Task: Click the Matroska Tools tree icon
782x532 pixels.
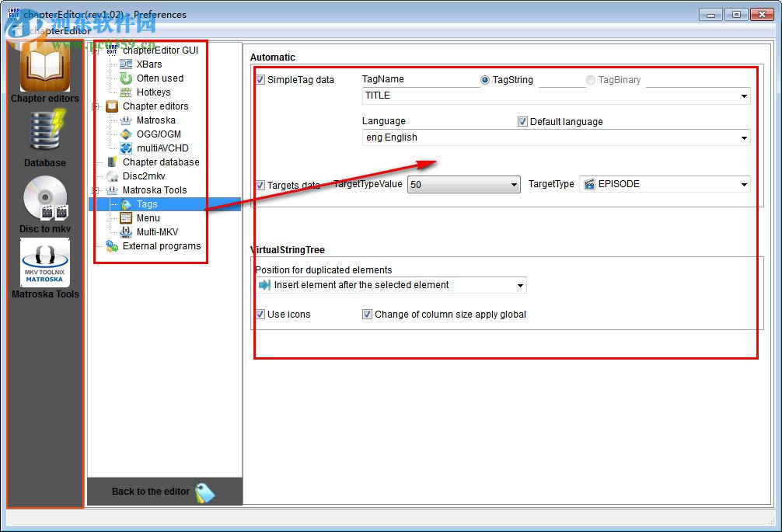Action: coord(112,190)
